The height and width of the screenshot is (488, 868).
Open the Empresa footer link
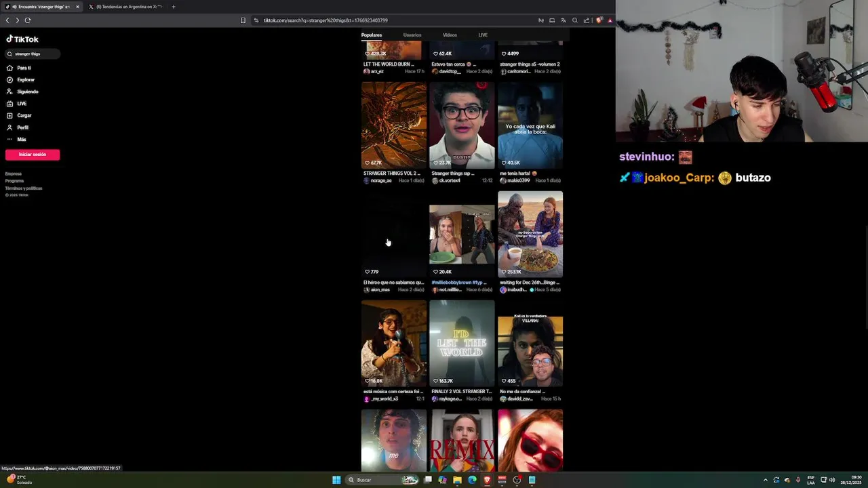pyautogui.click(x=14, y=174)
